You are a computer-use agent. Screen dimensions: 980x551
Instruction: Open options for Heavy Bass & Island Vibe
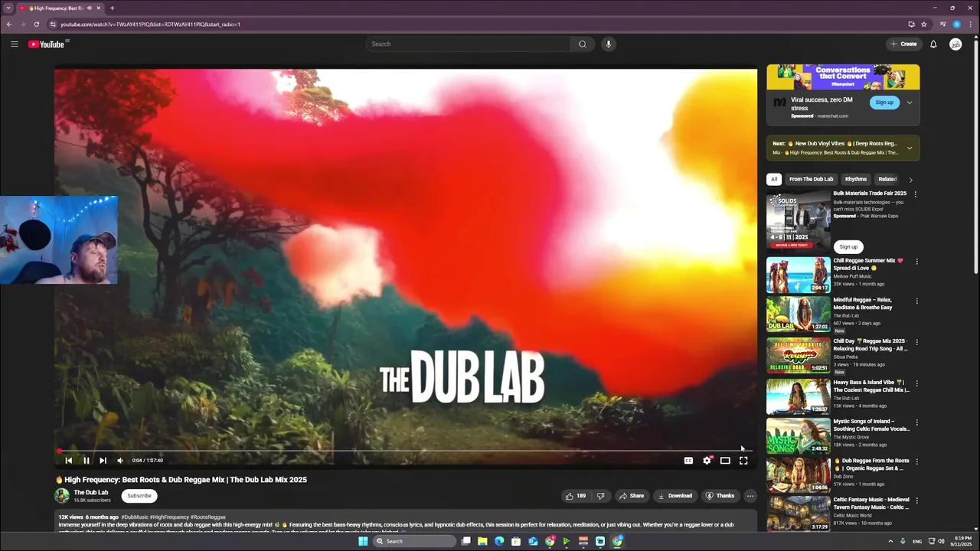(x=916, y=383)
